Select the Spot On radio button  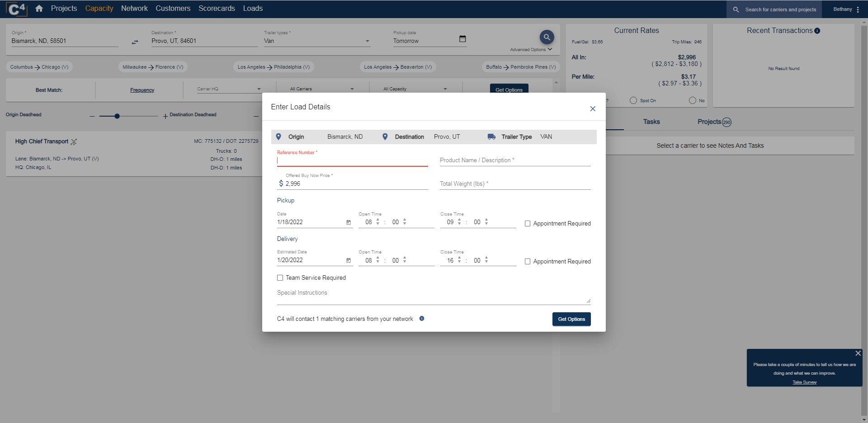click(633, 100)
